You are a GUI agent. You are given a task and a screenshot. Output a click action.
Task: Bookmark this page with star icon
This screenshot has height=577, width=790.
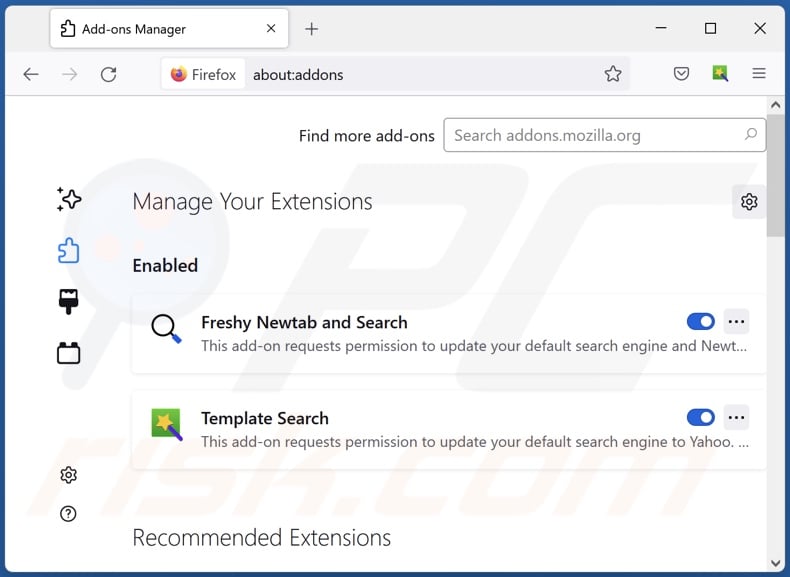click(613, 74)
